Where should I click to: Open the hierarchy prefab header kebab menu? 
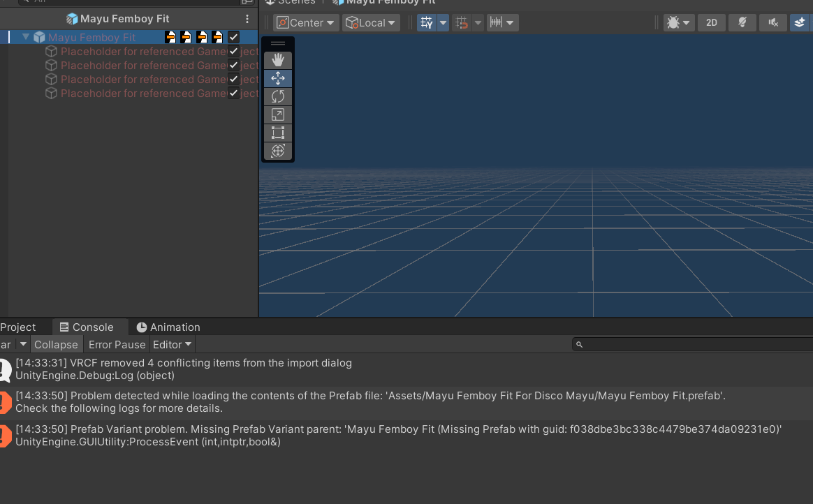(x=247, y=19)
